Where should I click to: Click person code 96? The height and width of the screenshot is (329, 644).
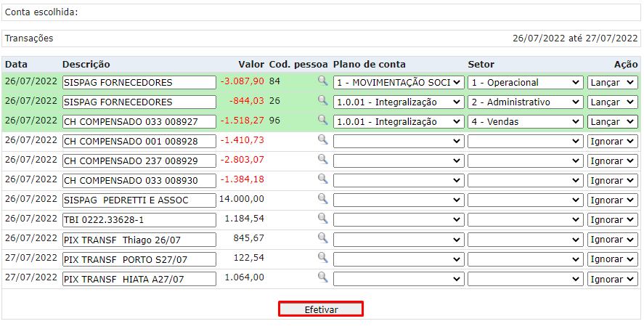[274, 121]
